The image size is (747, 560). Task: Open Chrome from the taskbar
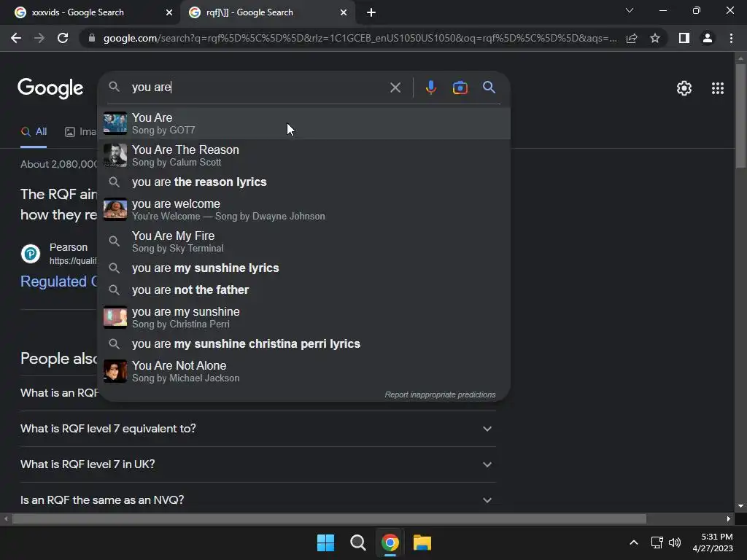390,542
